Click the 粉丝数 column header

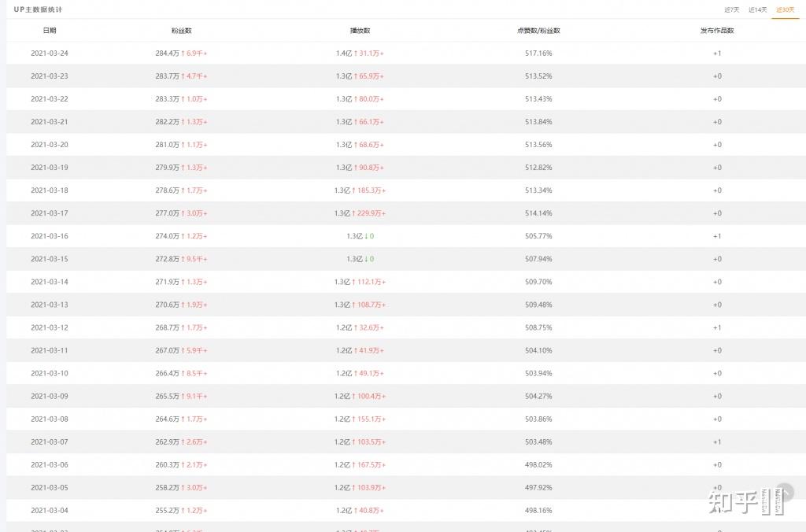point(181,31)
